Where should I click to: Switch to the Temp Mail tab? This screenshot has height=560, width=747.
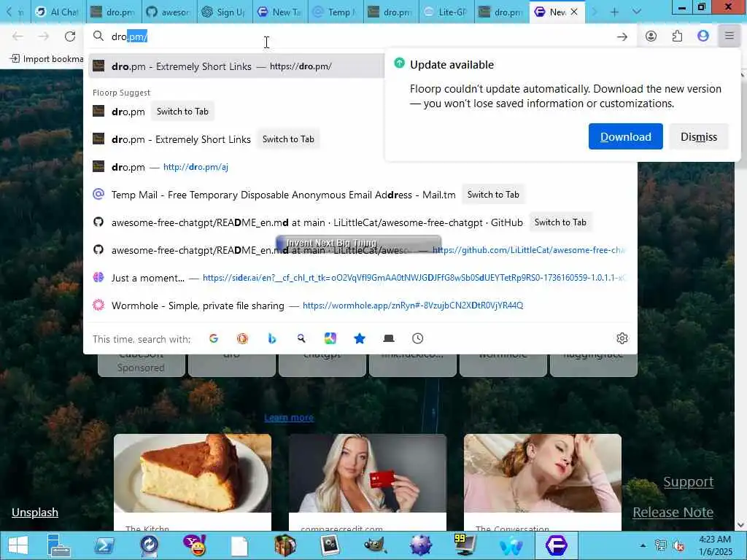tap(336, 12)
